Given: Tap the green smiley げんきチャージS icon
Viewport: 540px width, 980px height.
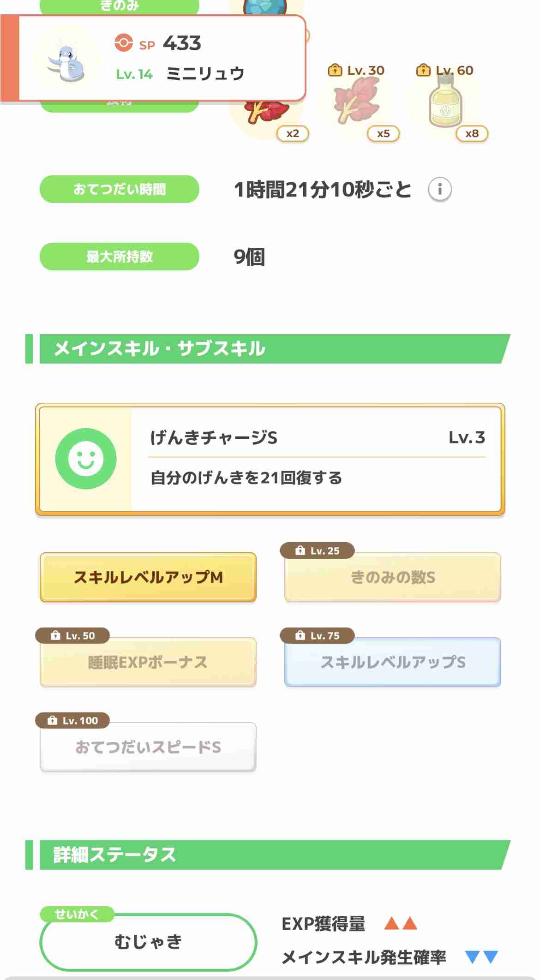Looking at the screenshot, I should pos(86,459).
